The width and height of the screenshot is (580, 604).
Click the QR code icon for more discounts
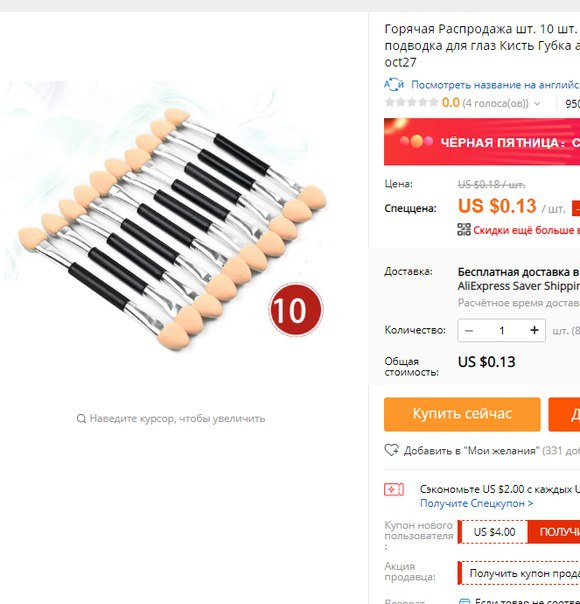point(464,230)
